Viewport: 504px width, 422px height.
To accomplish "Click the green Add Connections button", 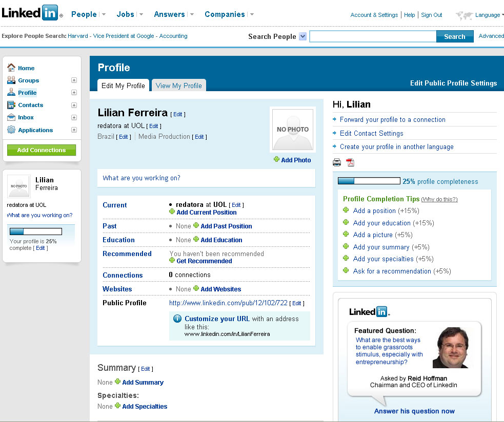I will pos(42,150).
